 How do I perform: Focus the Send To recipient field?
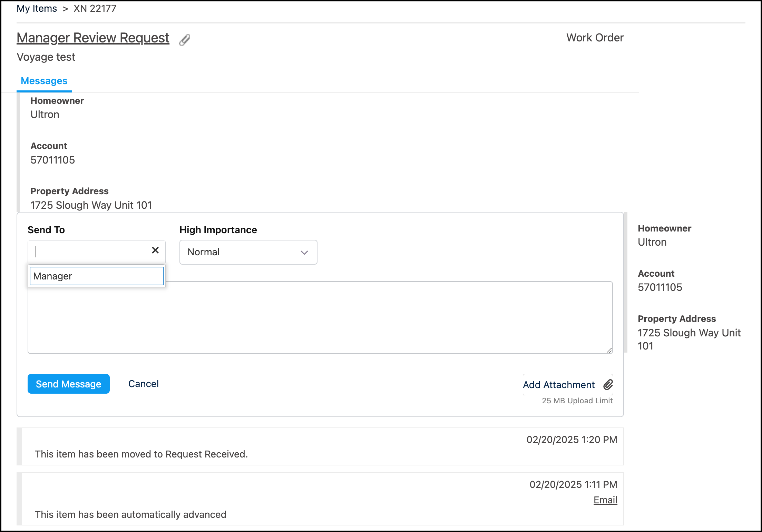pos(90,252)
